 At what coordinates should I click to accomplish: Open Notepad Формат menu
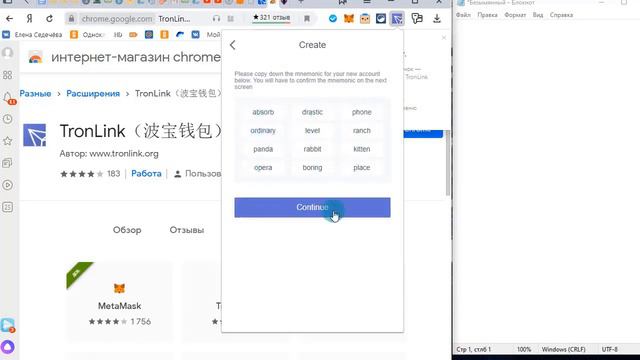(515, 15)
